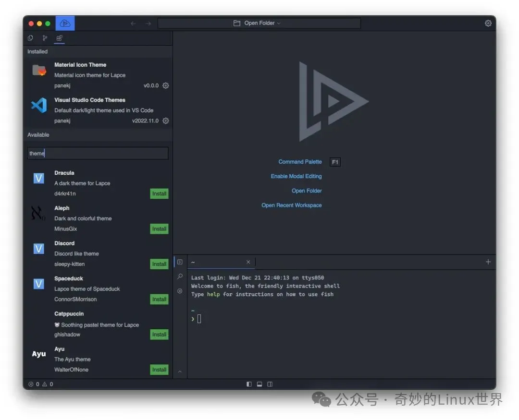Click the Open Recent Workspace link
Screen dimensions: 519x420
coord(291,205)
